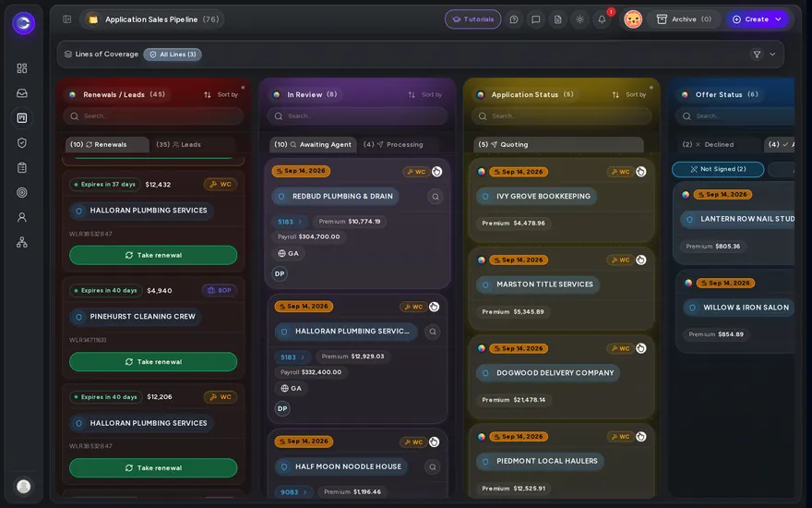Open the inbox tray icon in sidebar
Viewport: 812px width, 508px height.
coord(22,93)
